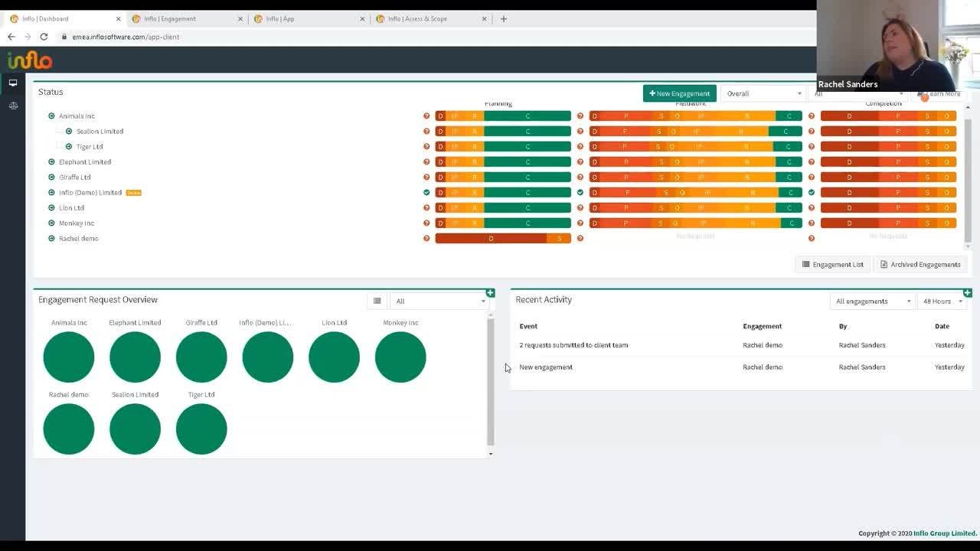Click the list view icon in Engagement Request Overview
This screenshot has height=551, width=980.
coord(377,301)
